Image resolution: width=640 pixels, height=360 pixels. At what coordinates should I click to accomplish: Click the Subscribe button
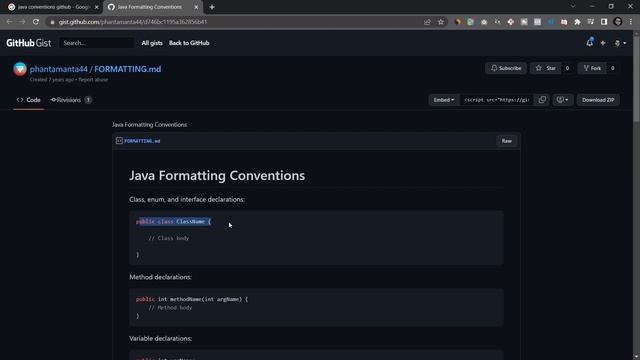coord(506,68)
